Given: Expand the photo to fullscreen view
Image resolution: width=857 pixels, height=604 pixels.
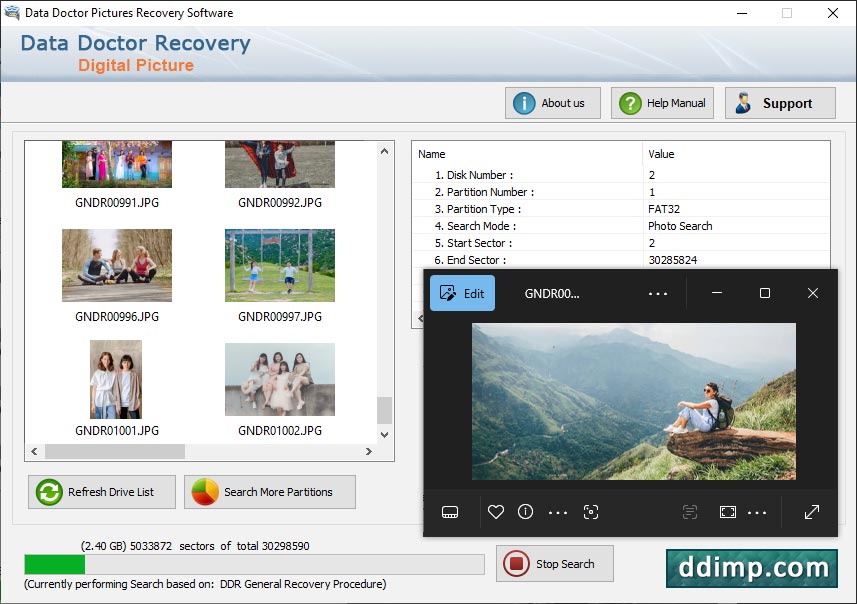Looking at the screenshot, I should 811,511.
